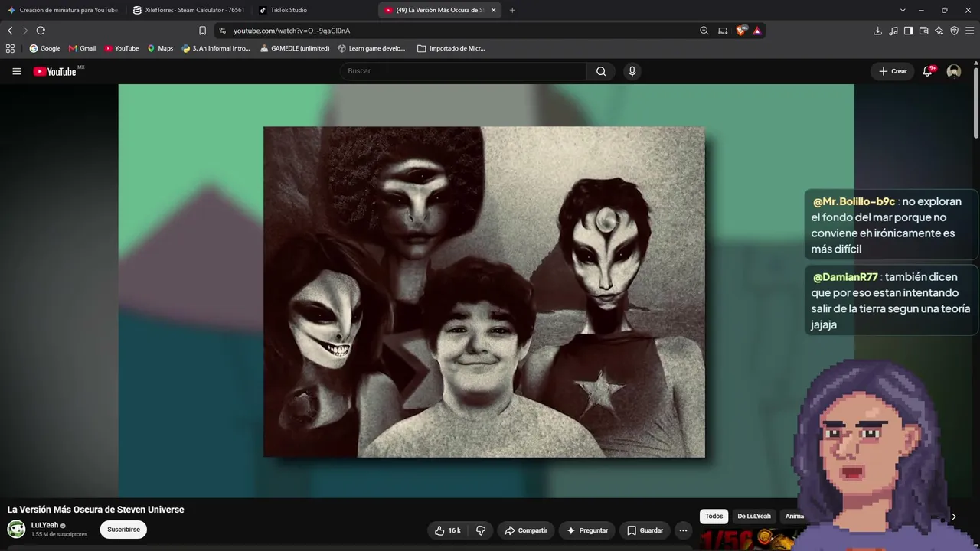Open Brave Wallet

click(x=923, y=31)
